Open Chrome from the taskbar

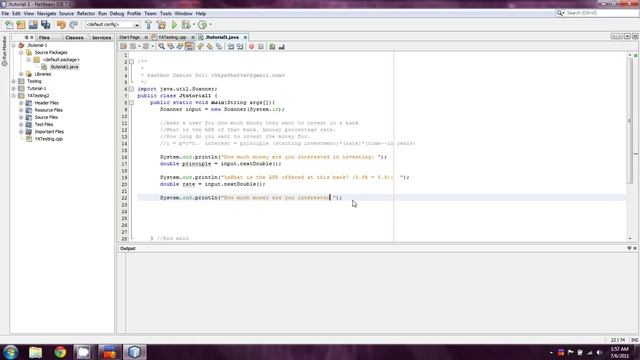60,352
